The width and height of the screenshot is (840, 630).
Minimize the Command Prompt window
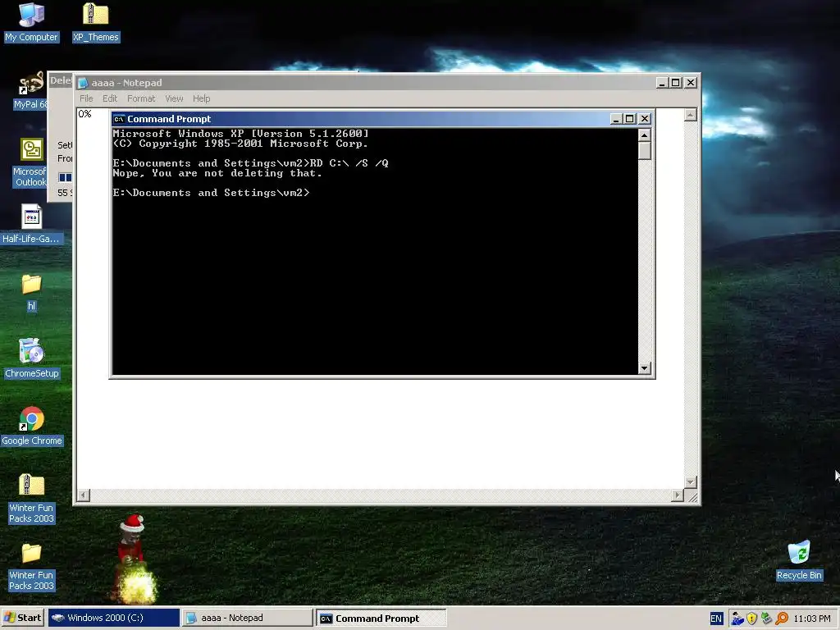coord(616,119)
